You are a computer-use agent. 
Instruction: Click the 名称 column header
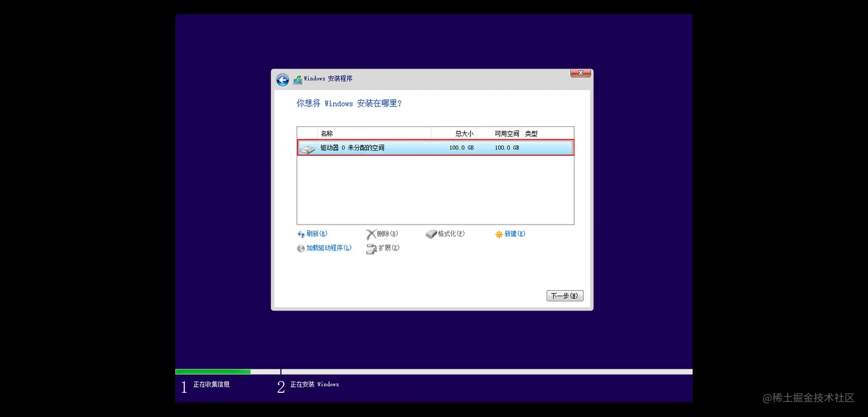[327, 133]
